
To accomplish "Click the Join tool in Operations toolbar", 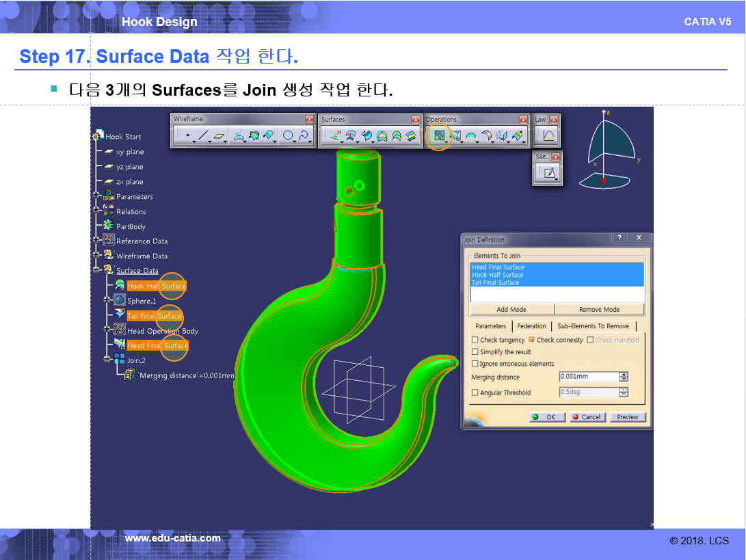I will click(x=438, y=136).
